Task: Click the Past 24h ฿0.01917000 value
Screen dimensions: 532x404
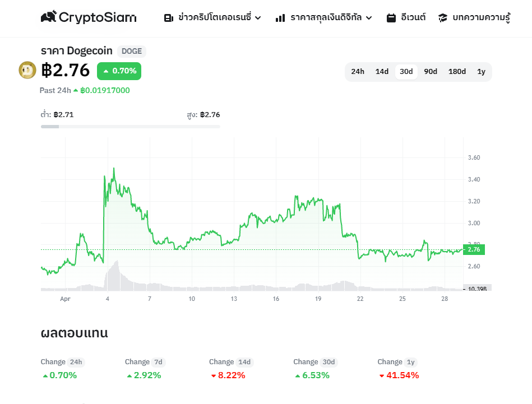Action: point(105,91)
